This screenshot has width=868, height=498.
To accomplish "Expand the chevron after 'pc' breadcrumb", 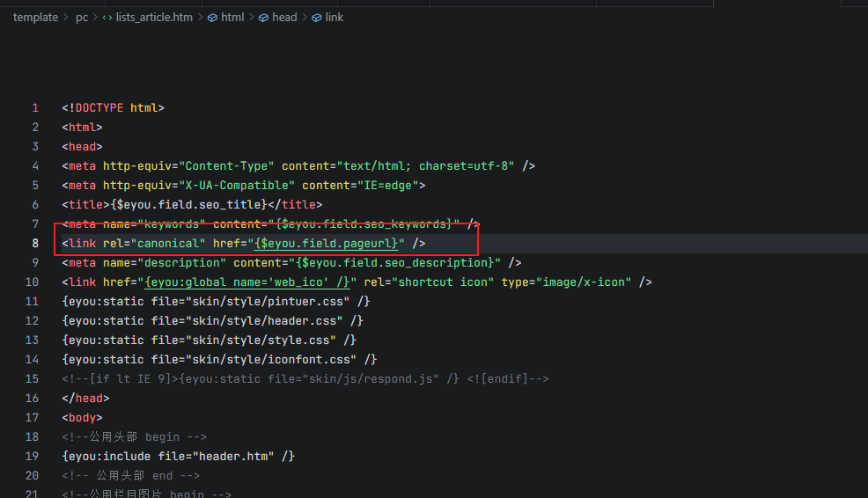I will (95, 18).
